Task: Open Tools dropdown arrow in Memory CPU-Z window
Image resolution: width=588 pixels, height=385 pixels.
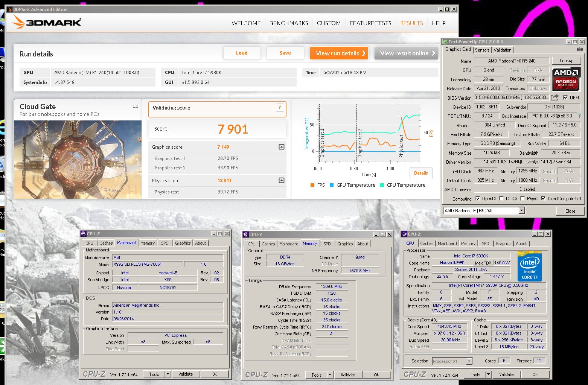Action: 330,375
